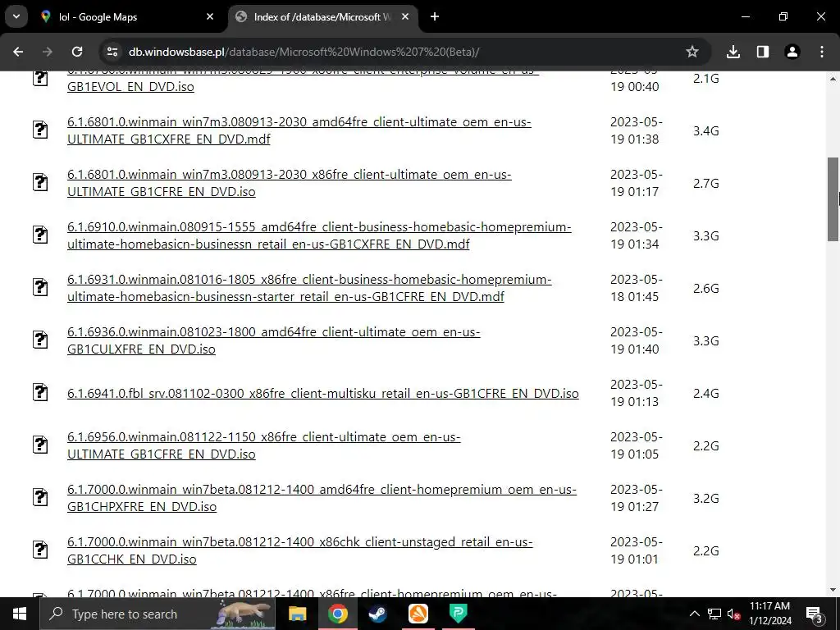The width and height of the screenshot is (840, 630).
Task: Click file icon beside 6.1.6936.0 row
Action: click(40, 340)
